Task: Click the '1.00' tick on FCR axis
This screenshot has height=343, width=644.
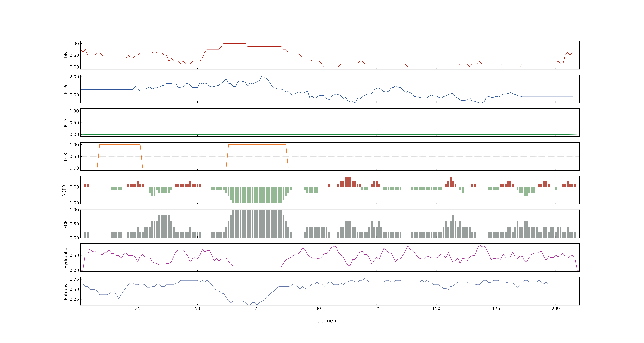Action: pos(74,210)
